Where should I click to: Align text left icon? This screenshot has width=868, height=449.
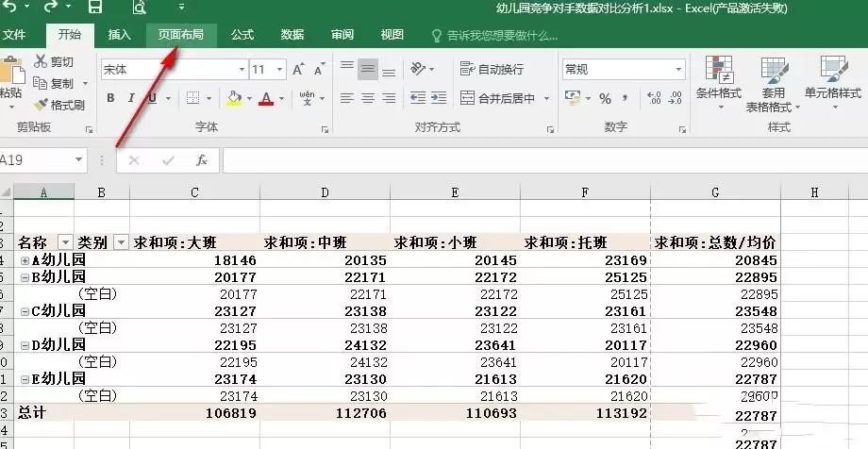point(347,98)
